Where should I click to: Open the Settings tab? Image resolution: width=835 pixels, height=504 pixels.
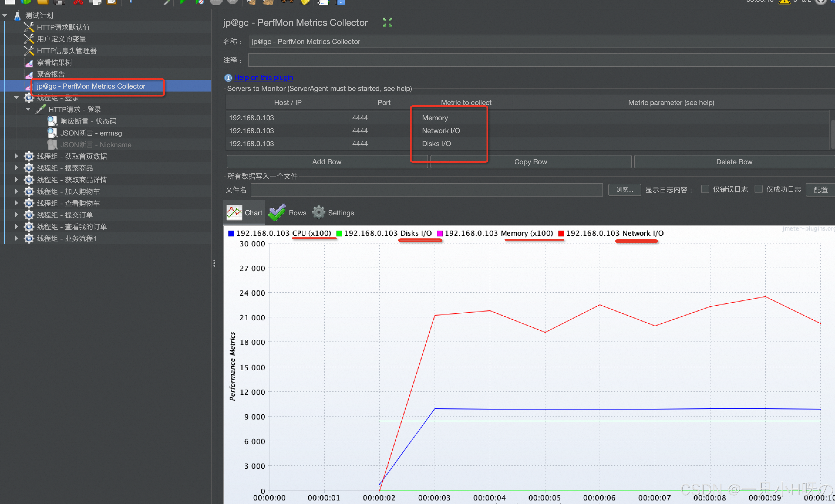[333, 213]
